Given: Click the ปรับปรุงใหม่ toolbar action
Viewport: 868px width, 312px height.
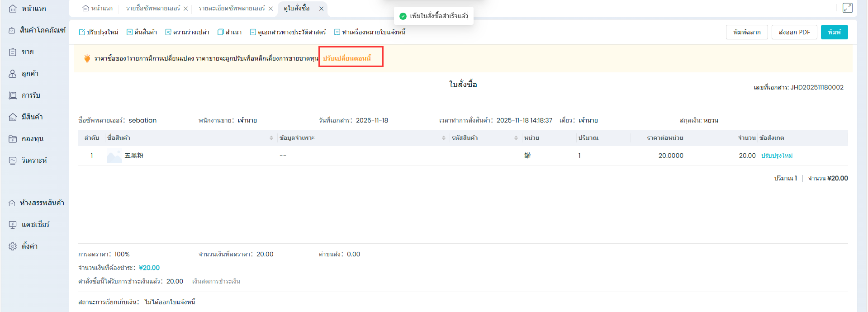Looking at the screenshot, I should click(99, 32).
